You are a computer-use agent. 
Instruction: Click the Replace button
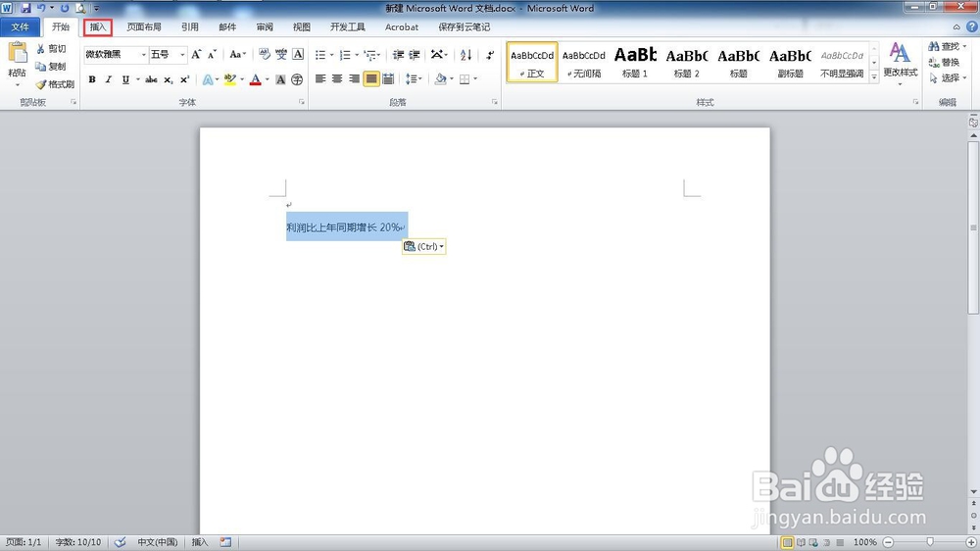(945, 62)
